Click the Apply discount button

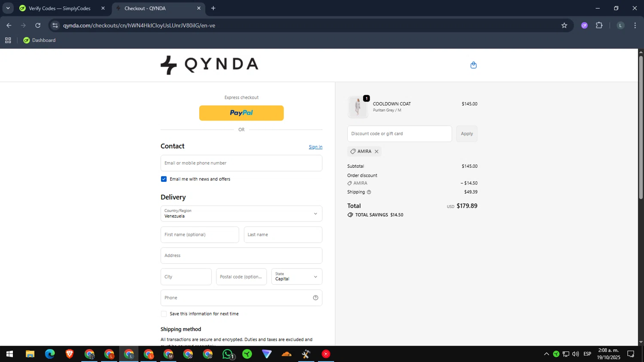[467, 134]
